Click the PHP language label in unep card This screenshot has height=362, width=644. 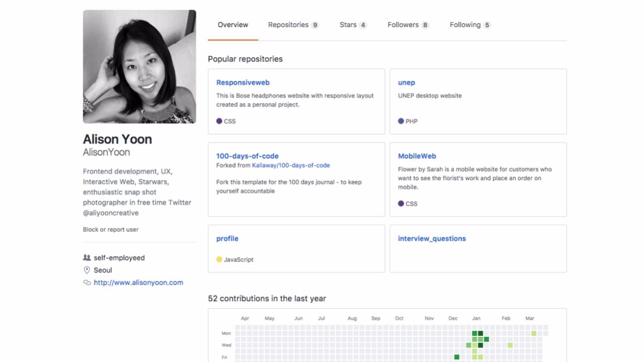pyautogui.click(x=412, y=121)
